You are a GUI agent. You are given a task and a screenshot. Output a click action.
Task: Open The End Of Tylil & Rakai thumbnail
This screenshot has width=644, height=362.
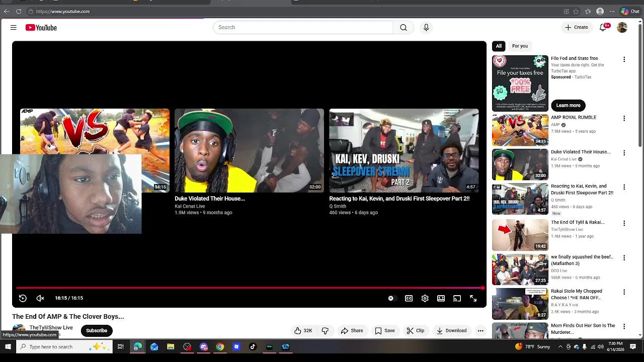tap(520, 235)
